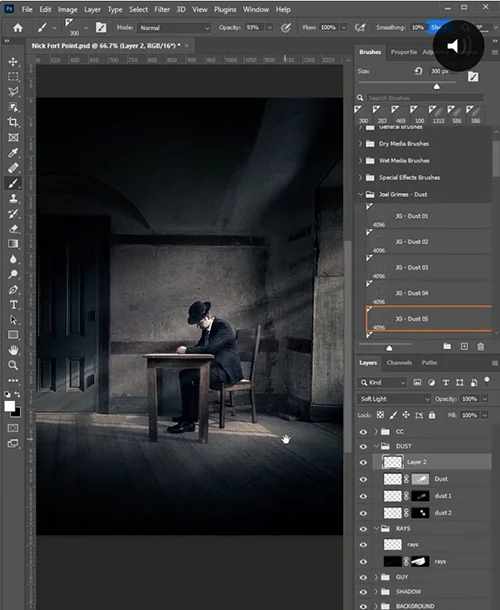Open the brush Mode dropdown
The image size is (500, 610).
[x=174, y=28]
